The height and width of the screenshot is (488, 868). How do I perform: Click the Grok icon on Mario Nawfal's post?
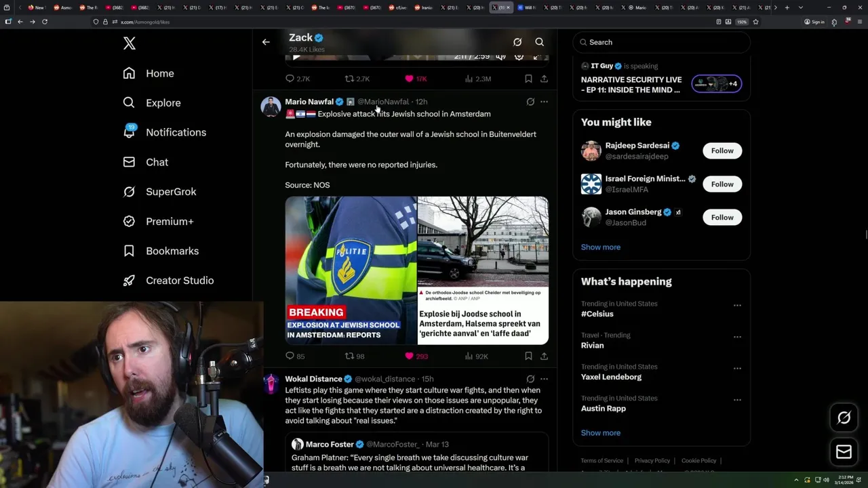click(530, 102)
